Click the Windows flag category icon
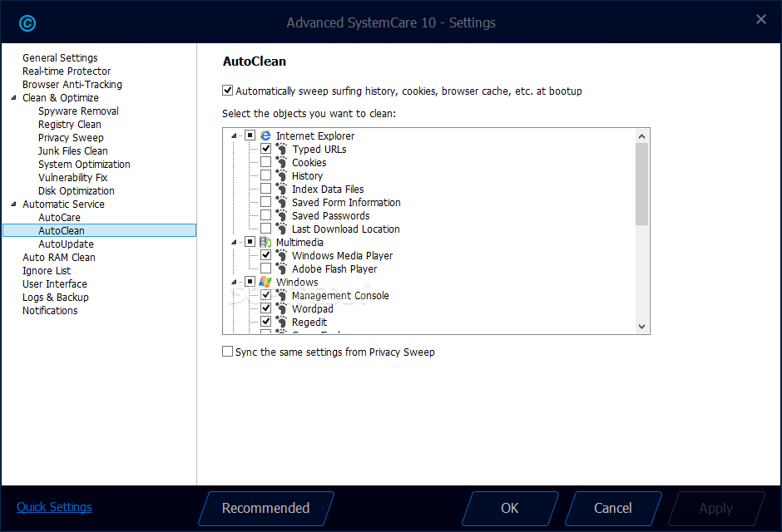This screenshot has width=782, height=532. click(x=265, y=282)
